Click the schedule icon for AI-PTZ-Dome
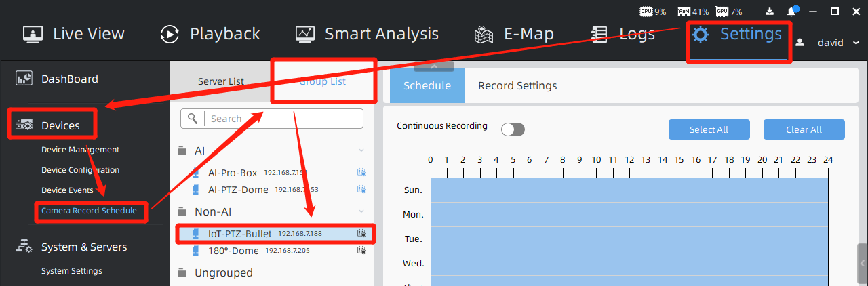Screen dimensions: 868x286 click(361, 189)
